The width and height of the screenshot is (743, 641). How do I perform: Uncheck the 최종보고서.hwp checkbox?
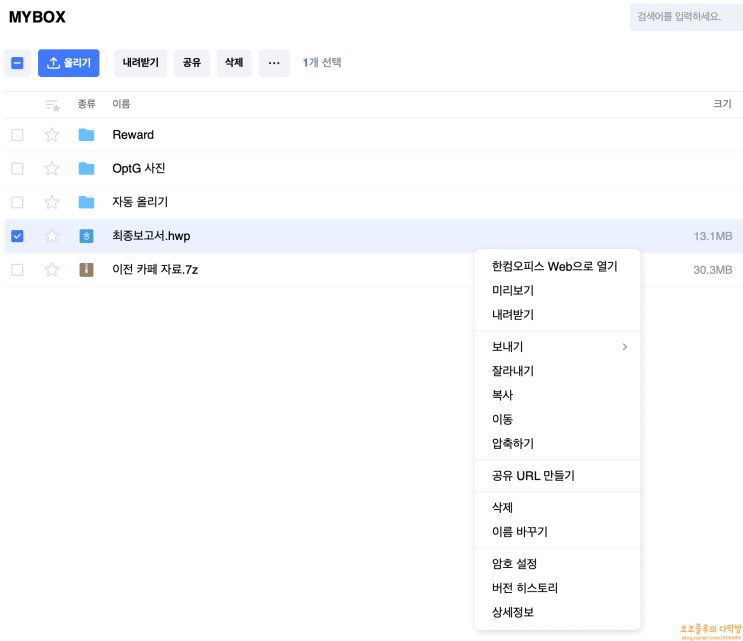pyautogui.click(x=17, y=236)
